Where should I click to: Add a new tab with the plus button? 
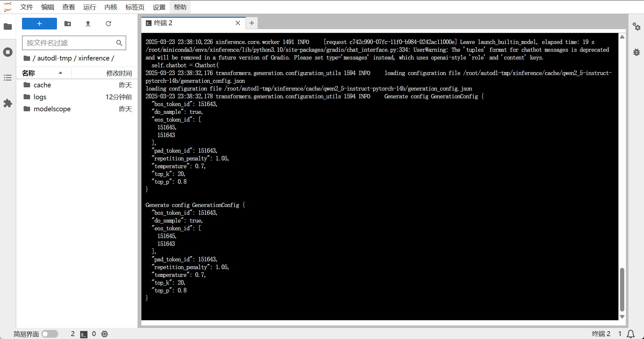(252, 23)
